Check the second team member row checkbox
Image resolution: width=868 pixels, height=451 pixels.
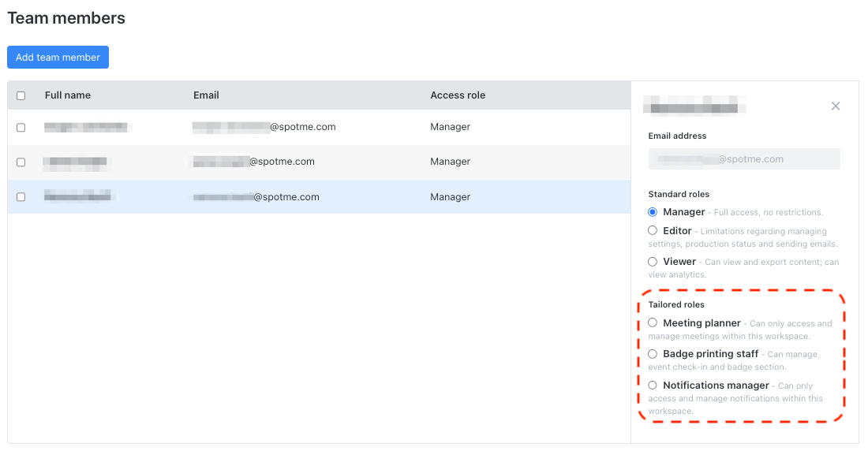(21, 162)
